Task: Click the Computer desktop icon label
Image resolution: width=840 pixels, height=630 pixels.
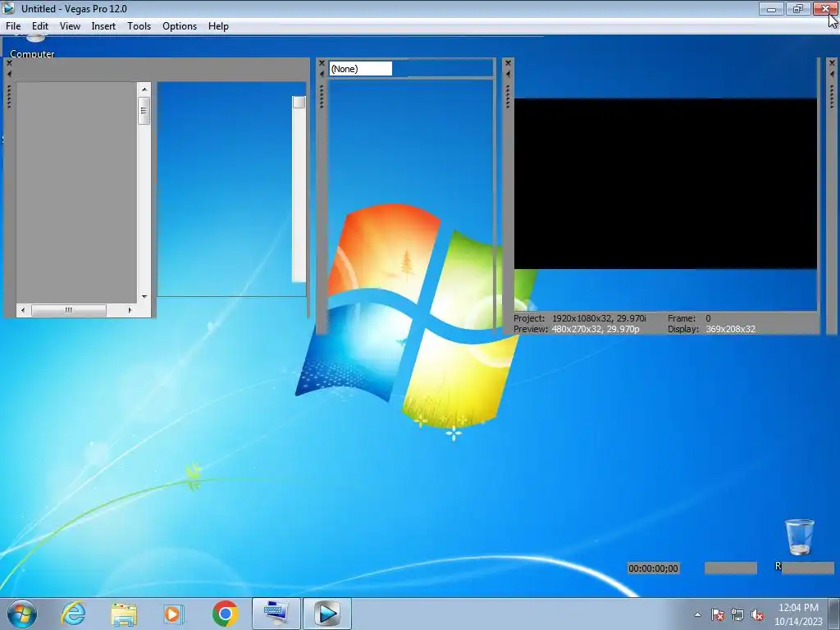Action: pos(32,54)
